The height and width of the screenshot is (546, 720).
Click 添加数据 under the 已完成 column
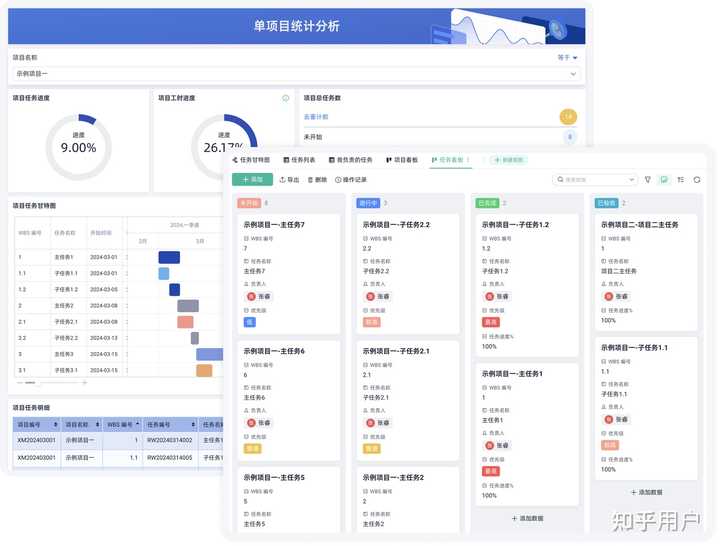(527, 518)
